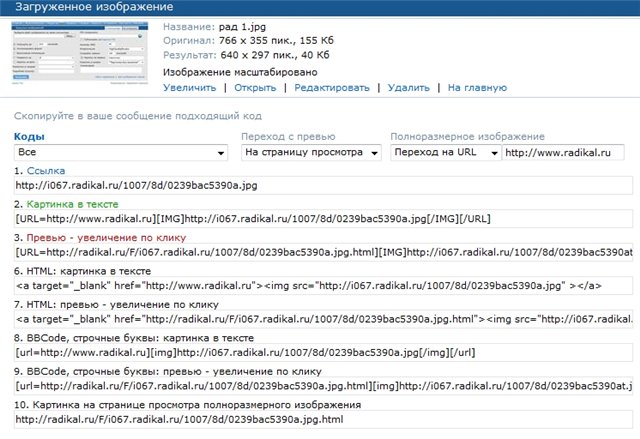The height and width of the screenshot is (439, 640).
Task: Click the Ссылка label text
Action: pos(46,171)
